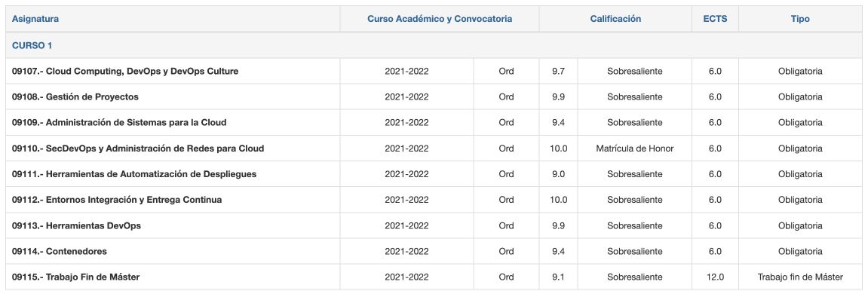Click the 12.0 ECTS value

(715, 277)
